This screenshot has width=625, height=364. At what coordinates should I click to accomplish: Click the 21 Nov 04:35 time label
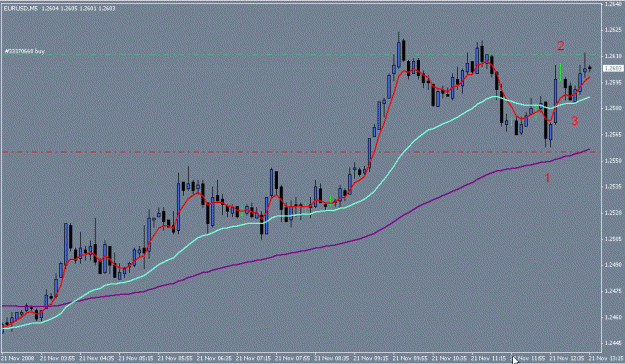pyautogui.click(x=97, y=358)
